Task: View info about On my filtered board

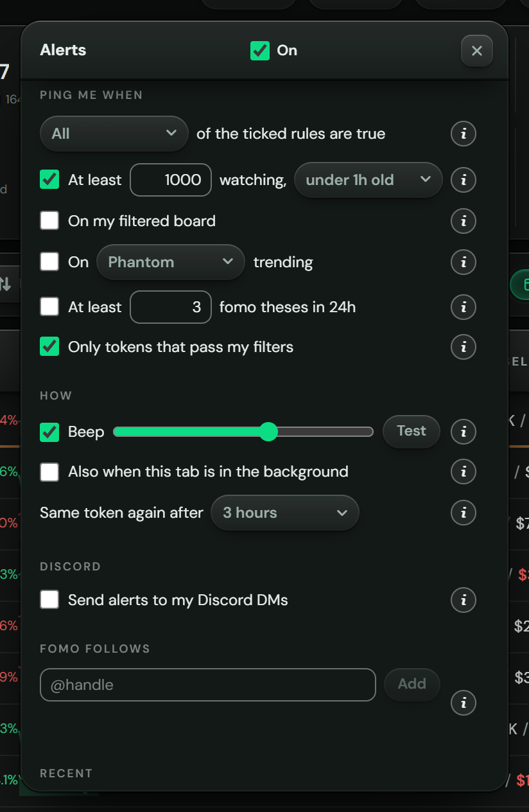Action: [464, 221]
